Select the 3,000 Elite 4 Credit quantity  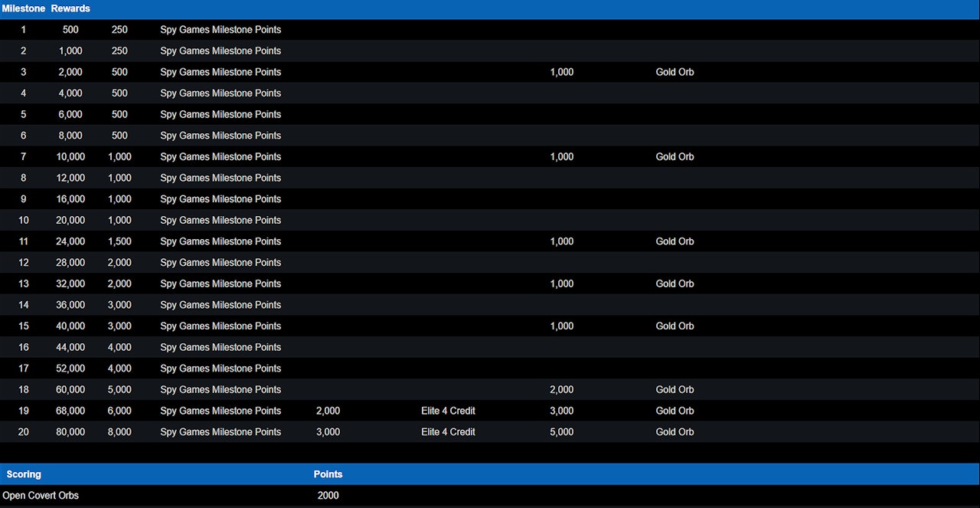328,432
